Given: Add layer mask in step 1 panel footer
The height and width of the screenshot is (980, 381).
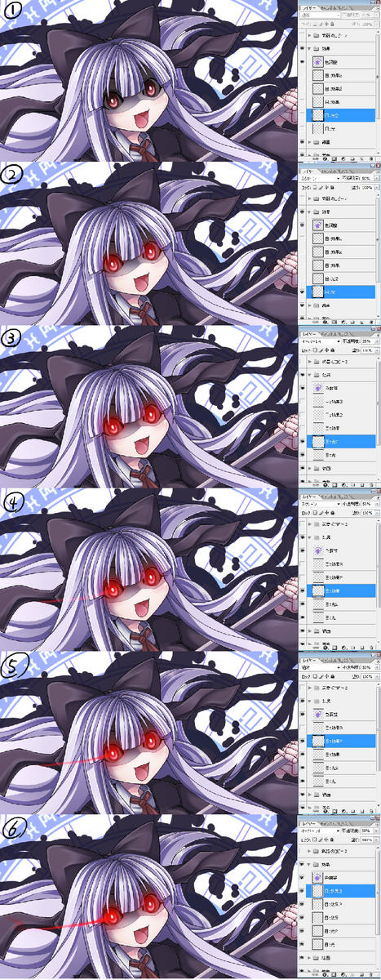Looking at the screenshot, I should [x=334, y=158].
